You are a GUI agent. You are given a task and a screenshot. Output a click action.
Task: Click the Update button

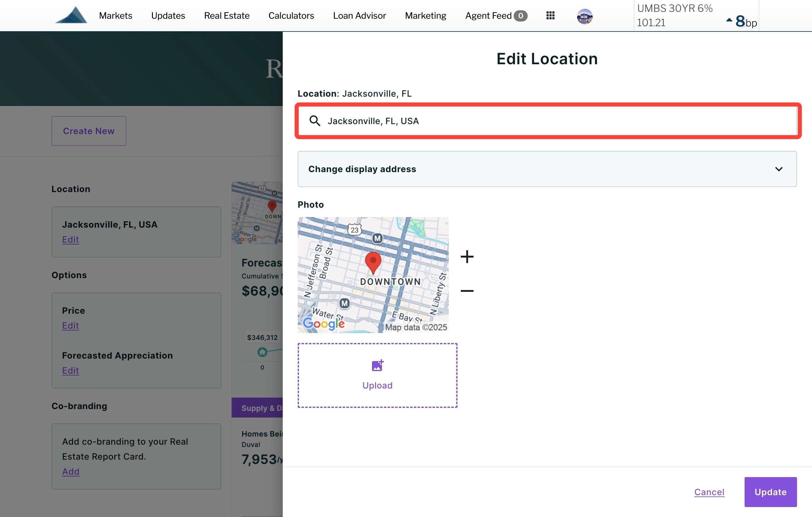(770, 492)
